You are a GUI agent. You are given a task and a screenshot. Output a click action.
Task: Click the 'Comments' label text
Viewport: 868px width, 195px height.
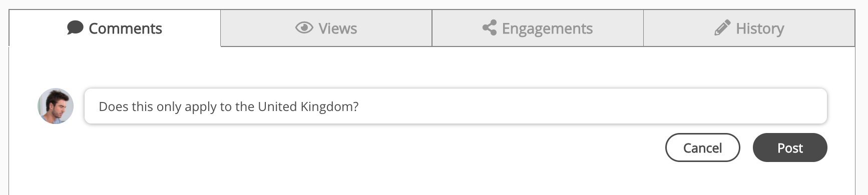(x=125, y=28)
